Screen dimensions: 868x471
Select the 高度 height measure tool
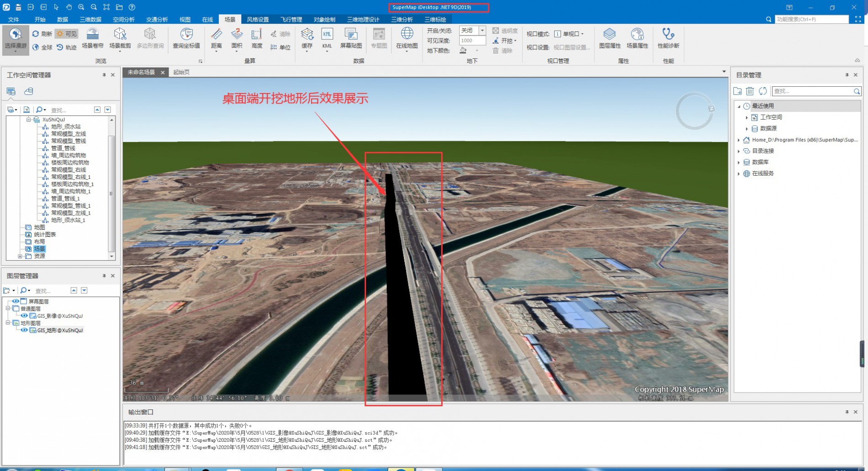click(257, 38)
